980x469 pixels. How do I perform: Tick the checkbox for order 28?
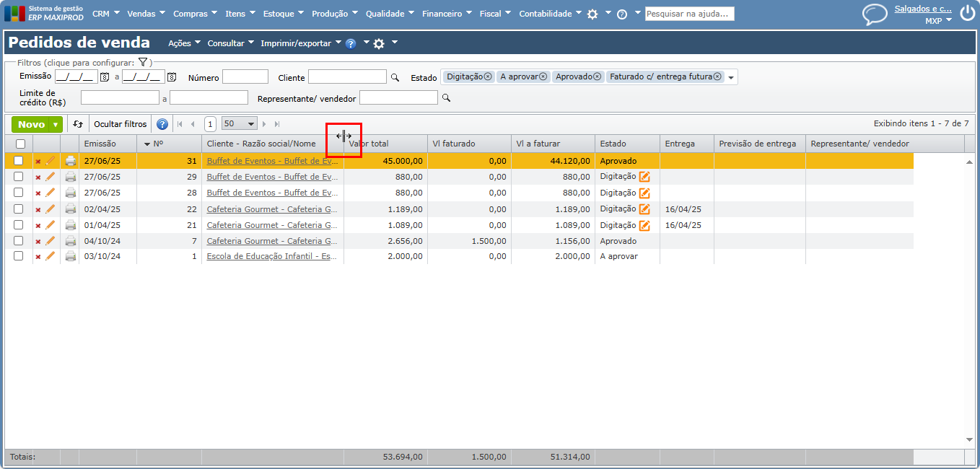pyautogui.click(x=19, y=193)
